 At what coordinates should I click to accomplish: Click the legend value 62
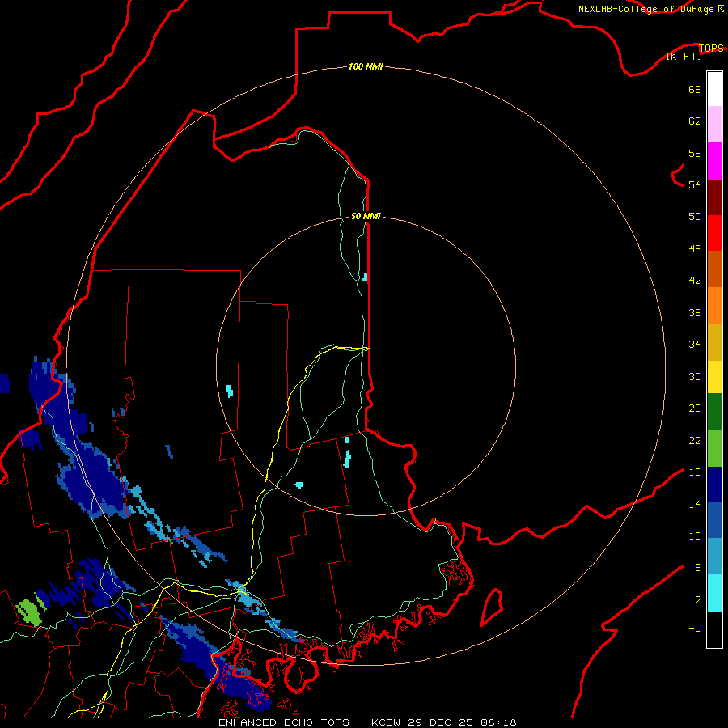[x=695, y=121]
